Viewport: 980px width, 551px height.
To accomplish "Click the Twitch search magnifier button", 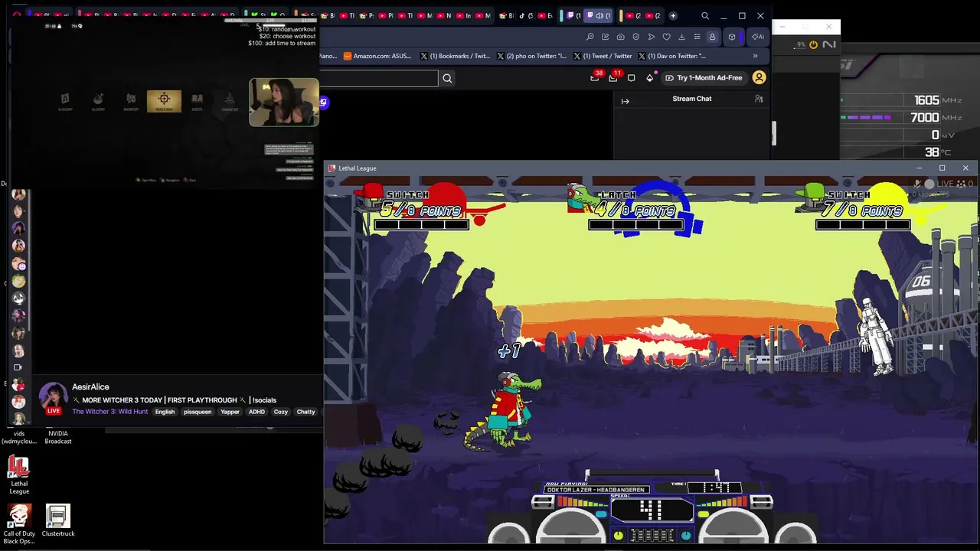I will 447,78.
